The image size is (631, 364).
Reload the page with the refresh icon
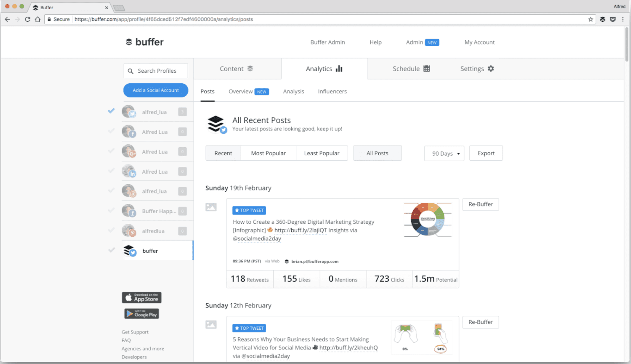click(28, 19)
